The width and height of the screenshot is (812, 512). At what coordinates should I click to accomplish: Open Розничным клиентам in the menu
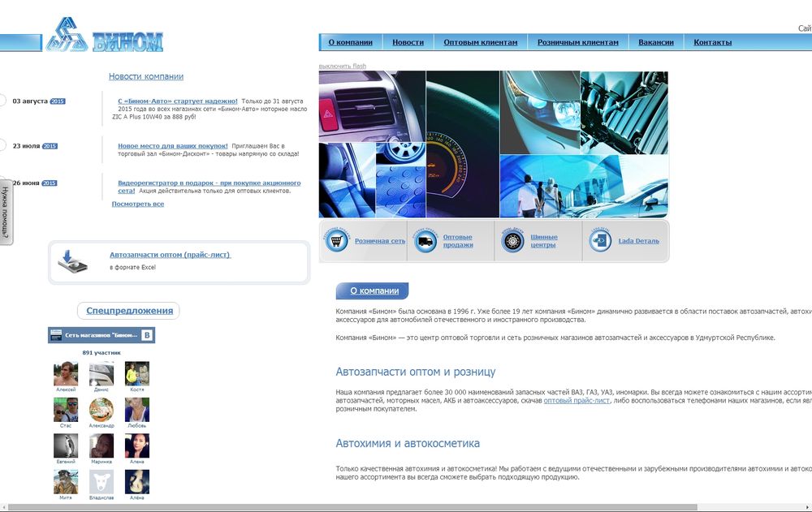[x=578, y=42]
